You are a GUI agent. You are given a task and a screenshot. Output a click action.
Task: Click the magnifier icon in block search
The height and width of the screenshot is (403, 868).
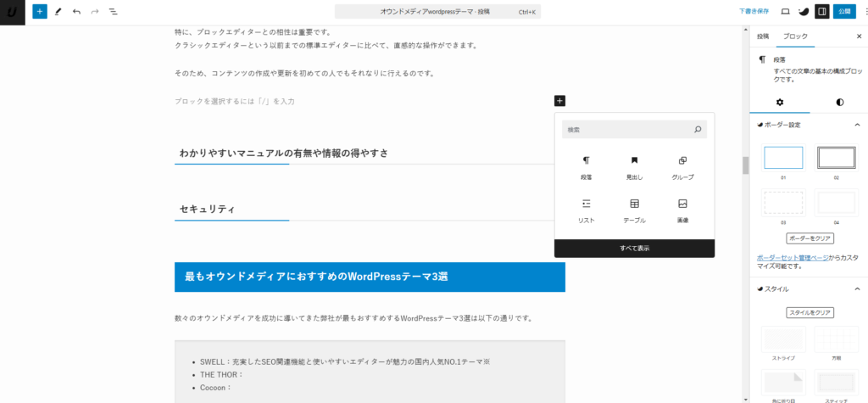pos(698,129)
